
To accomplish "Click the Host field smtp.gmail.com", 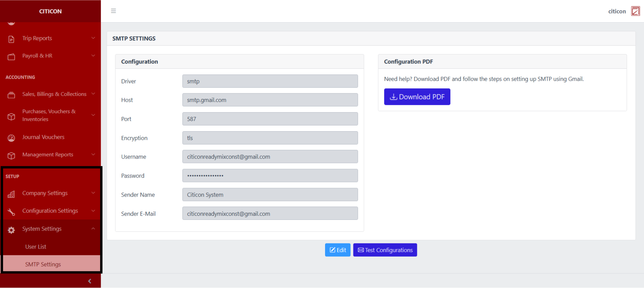I will coord(270,100).
